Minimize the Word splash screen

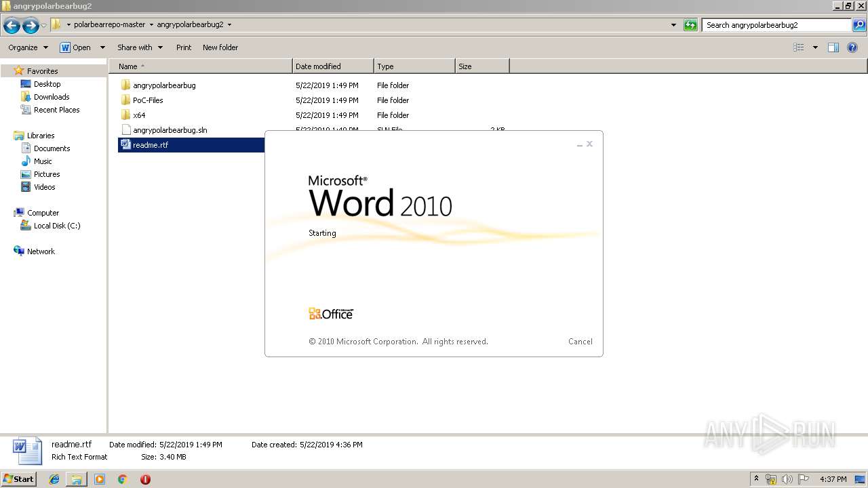[580, 144]
